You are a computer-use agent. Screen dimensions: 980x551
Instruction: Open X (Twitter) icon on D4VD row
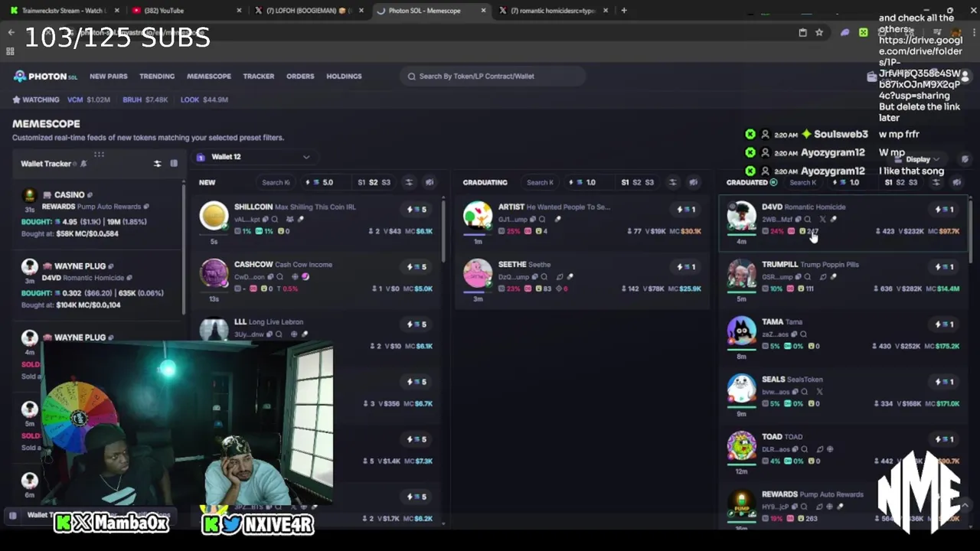[822, 220]
